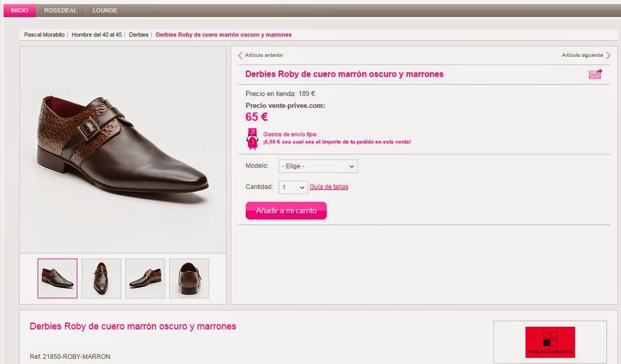The image size is (621, 364).
Task: Click Precio vente-privee.com label
Action: 285,105
